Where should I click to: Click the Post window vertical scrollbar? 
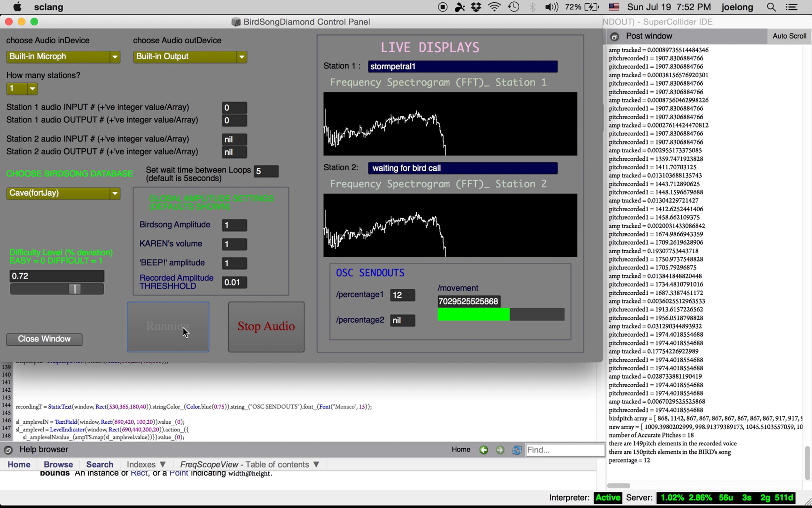(x=807, y=463)
